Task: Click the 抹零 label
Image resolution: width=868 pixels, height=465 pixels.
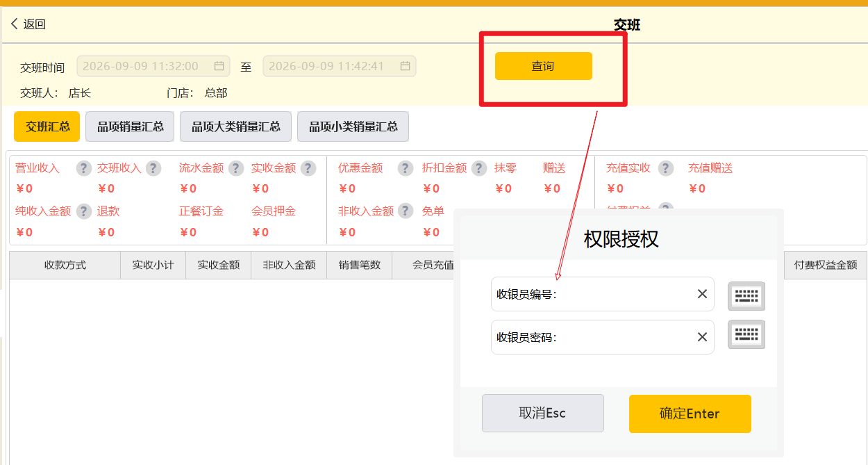Action: click(506, 168)
